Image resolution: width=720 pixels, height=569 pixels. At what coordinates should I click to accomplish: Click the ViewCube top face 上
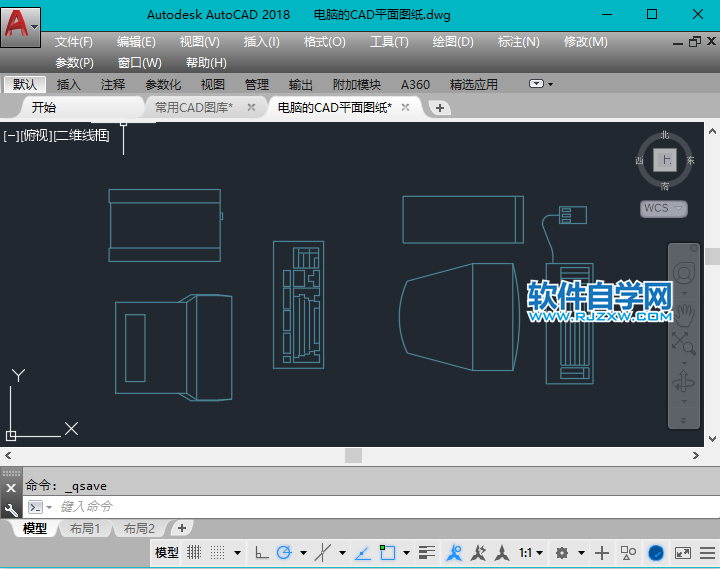(x=665, y=160)
